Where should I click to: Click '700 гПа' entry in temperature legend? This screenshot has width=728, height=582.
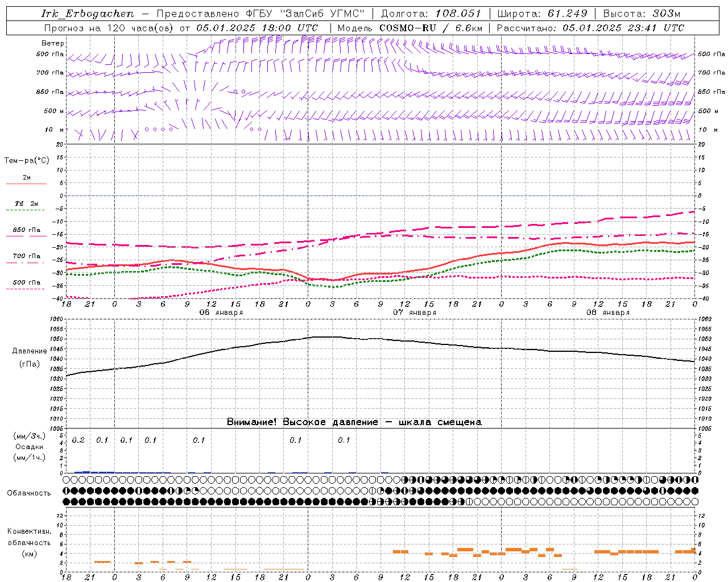[x=27, y=256]
